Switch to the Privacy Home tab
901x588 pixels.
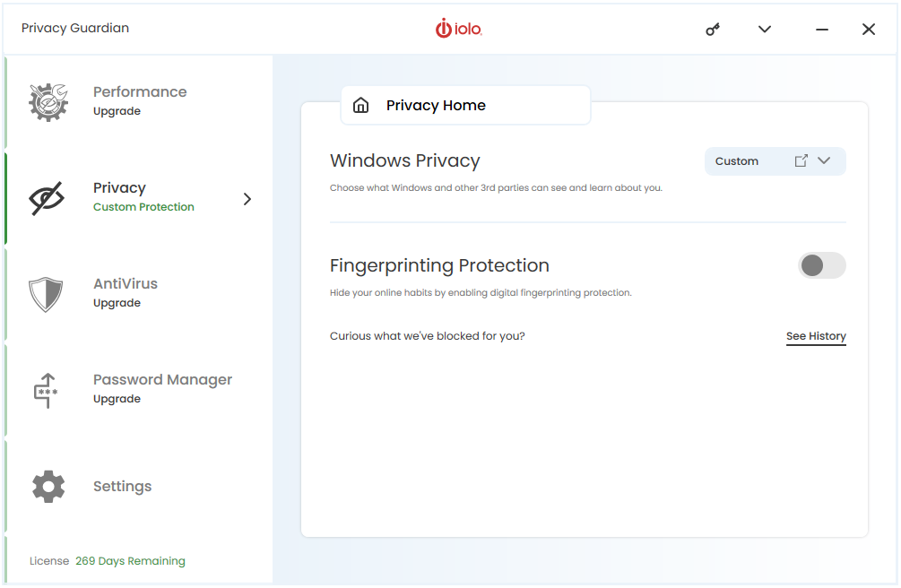point(465,105)
